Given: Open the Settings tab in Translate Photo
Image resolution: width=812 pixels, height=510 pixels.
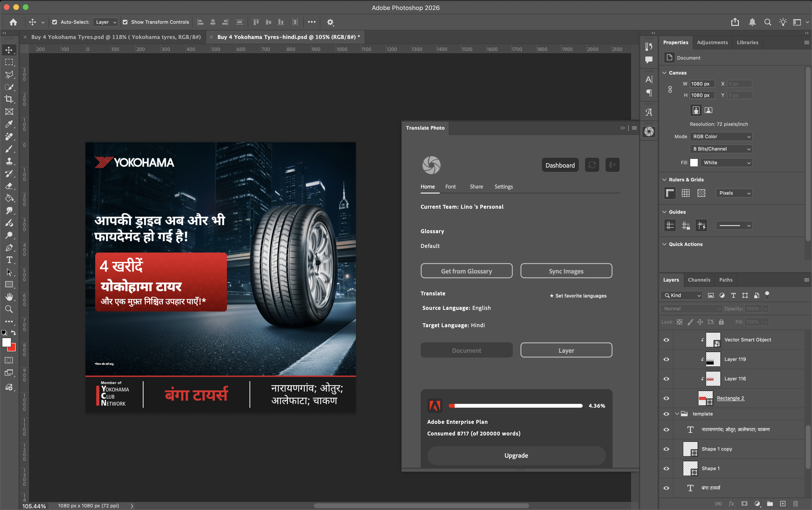Looking at the screenshot, I should point(503,187).
